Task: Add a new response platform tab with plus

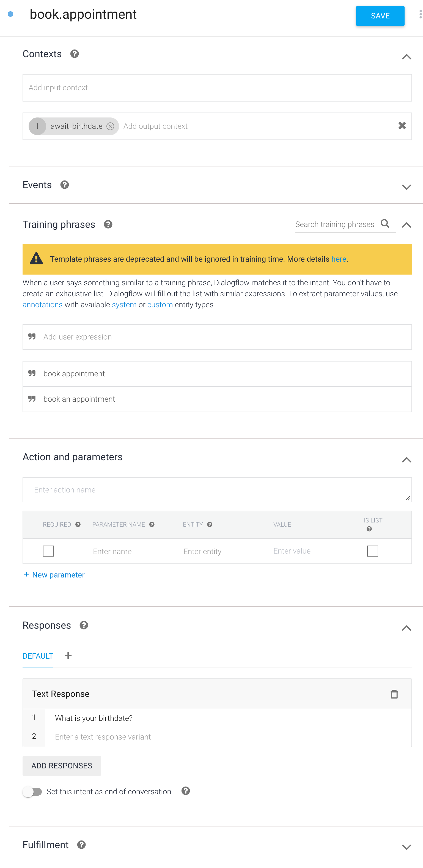Action: tap(68, 655)
